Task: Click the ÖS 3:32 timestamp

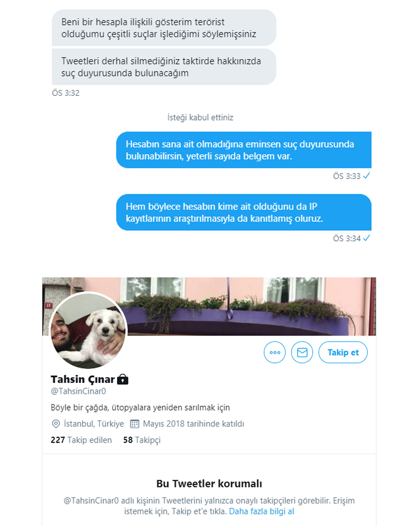Action: [x=65, y=93]
